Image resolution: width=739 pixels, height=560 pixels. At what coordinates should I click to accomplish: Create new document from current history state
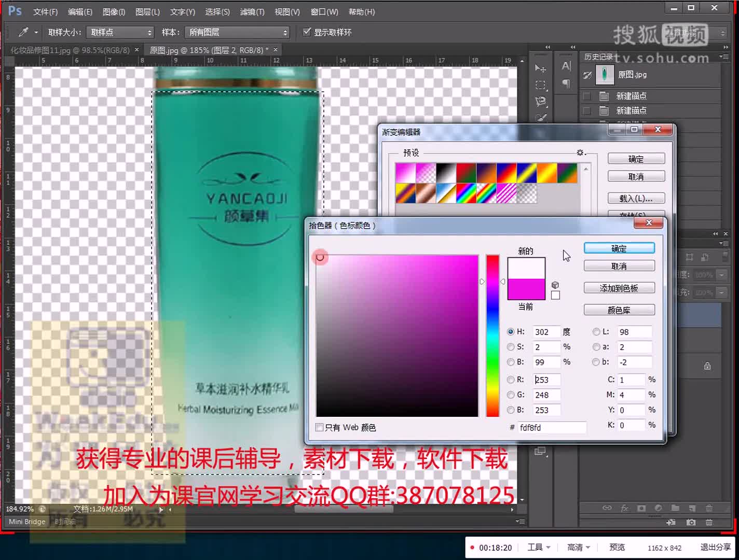pyautogui.click(x=671, y=522)
